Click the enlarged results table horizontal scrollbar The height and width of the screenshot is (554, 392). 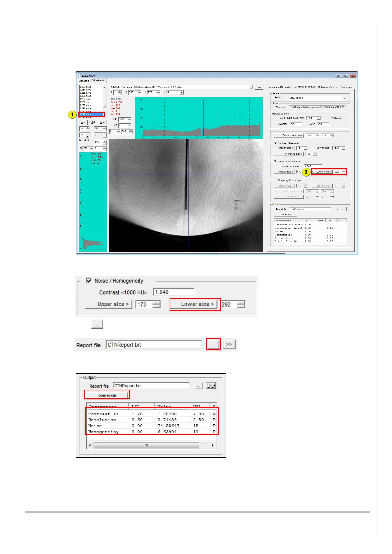(146, 445)
